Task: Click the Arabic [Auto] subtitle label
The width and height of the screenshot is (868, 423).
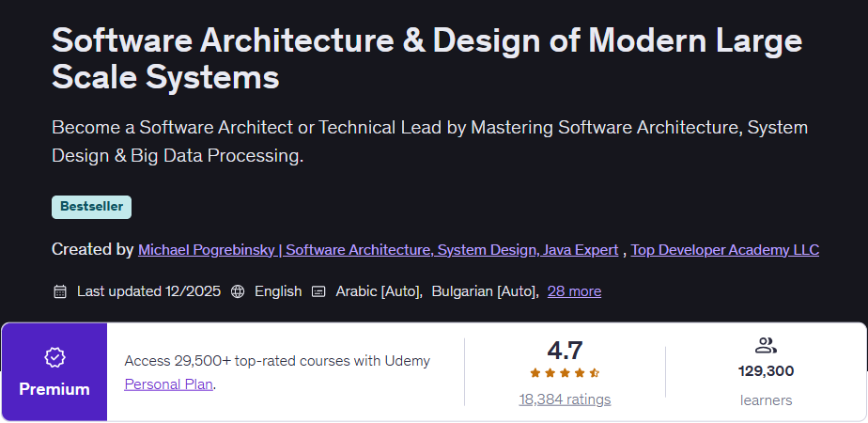Action: (379, 291)
